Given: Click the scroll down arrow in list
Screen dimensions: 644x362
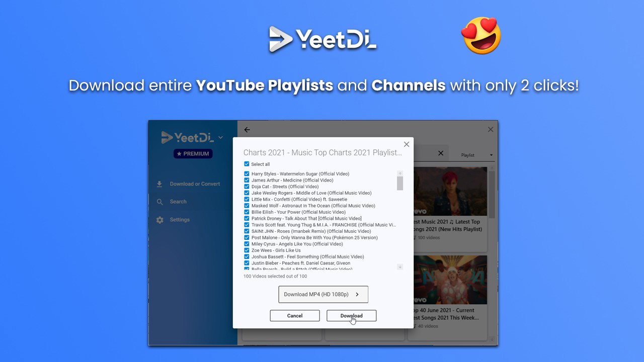Looking at the screenshot, I should (400, 267).
